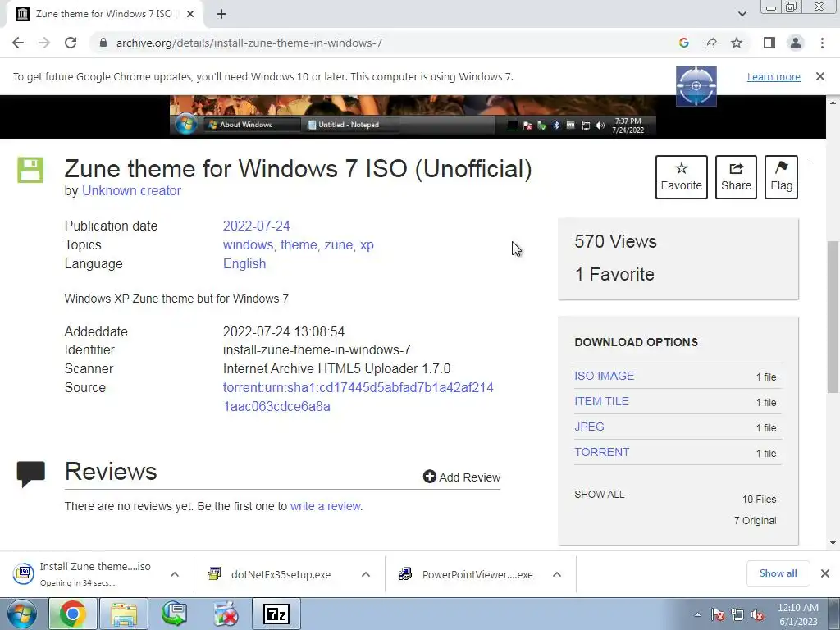Open the Windows Start menu
840x630 pixels.
22,614
